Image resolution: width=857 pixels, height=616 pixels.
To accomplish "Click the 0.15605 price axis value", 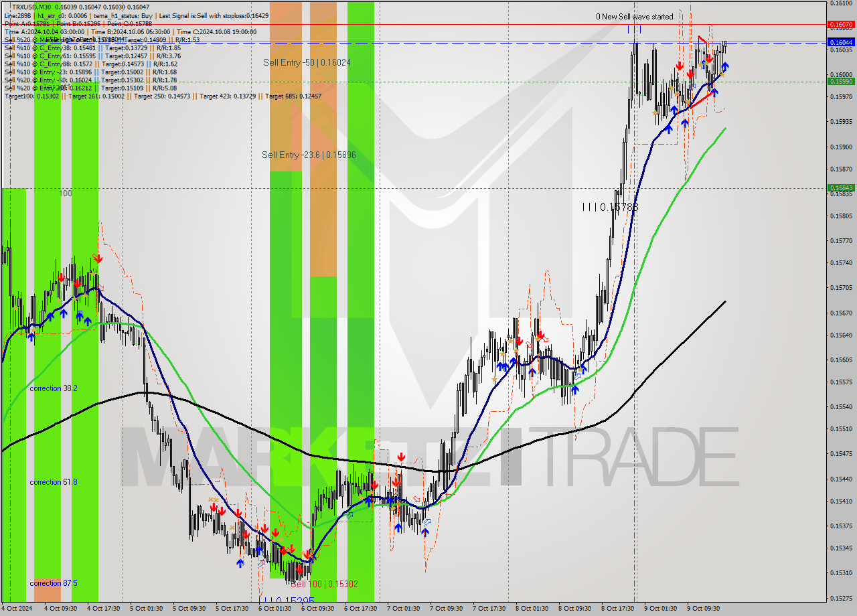I will pos(841,360).
